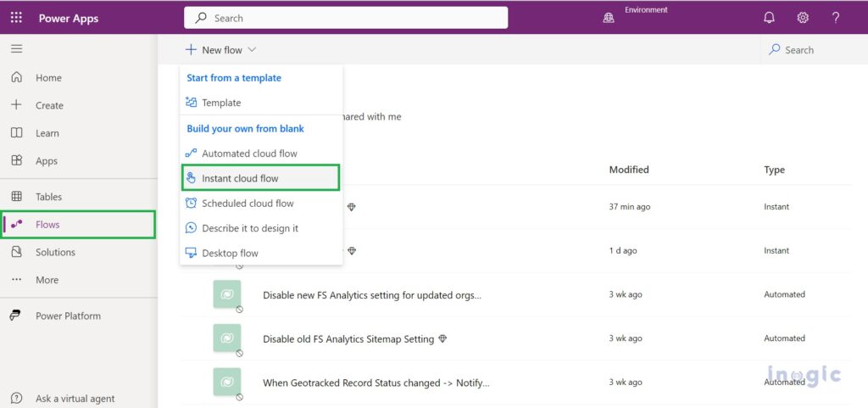Open the Geotracked Record Status changed flow
Viewport: 868px width, 408px height.
point(376,383)
